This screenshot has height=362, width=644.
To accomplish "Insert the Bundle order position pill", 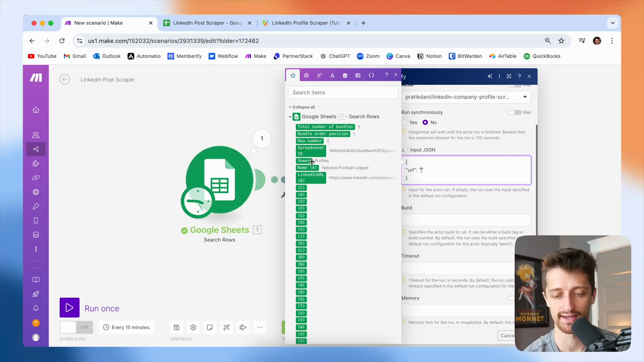I will 323,134.
